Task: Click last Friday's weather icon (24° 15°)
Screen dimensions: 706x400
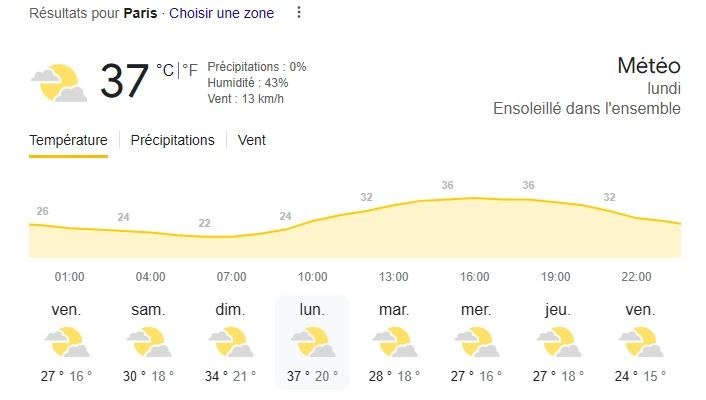Action: [641, 342]
